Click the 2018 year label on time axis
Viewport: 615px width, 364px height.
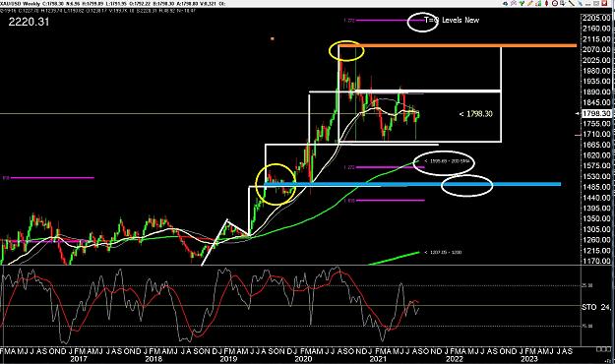pos(154,359)
